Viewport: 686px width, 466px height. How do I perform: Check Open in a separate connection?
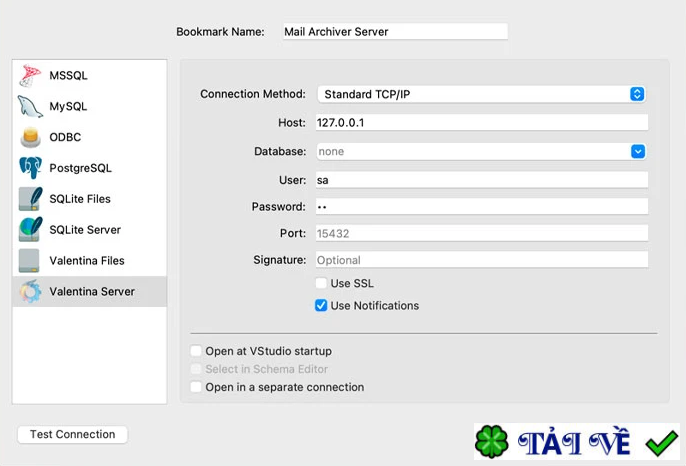point(196,387)
